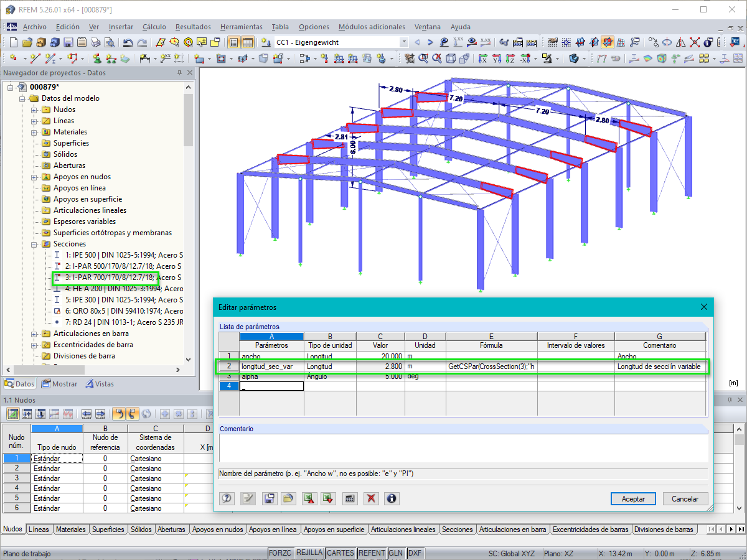This screenshot has width=747, height=560.
Task: Toggle the table display toolbar button
Action: (248, 43)
